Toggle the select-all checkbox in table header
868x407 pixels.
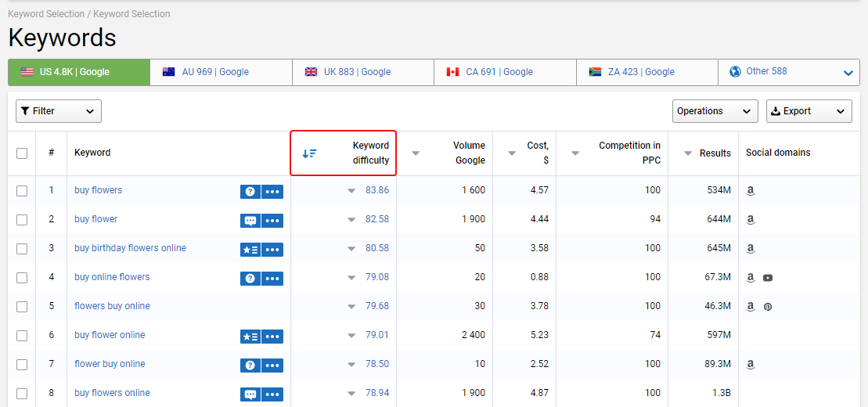point(22,153)
